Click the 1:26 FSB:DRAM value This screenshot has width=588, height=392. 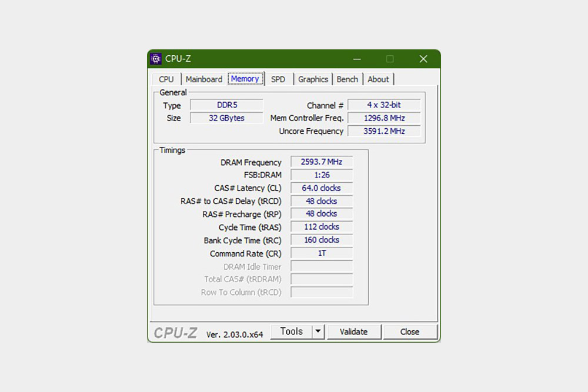click(322, 175)
